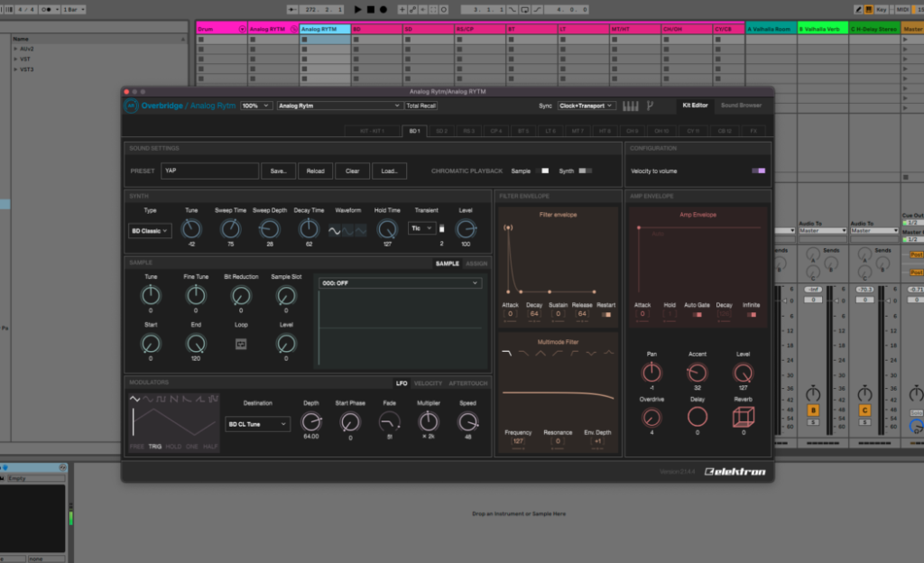Switch to the sample ASSIGN tab
Viewport: 924px width, 563px height.
(x=476, y=263)
